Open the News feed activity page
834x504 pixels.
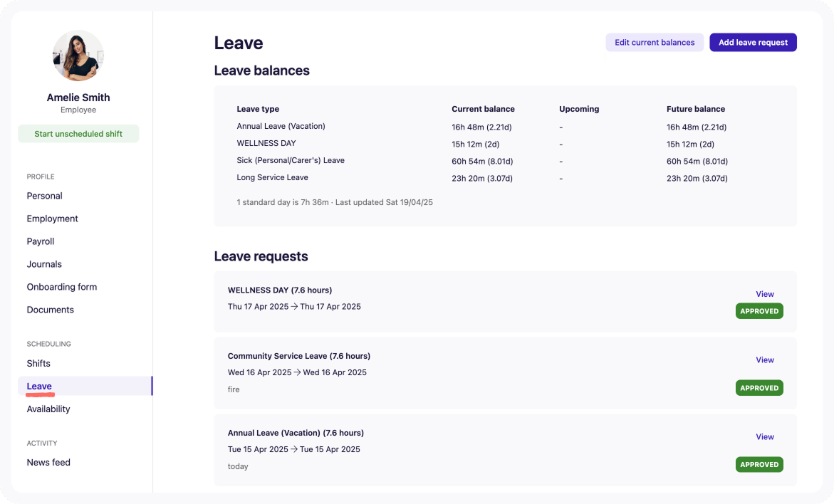pos(48,463)
